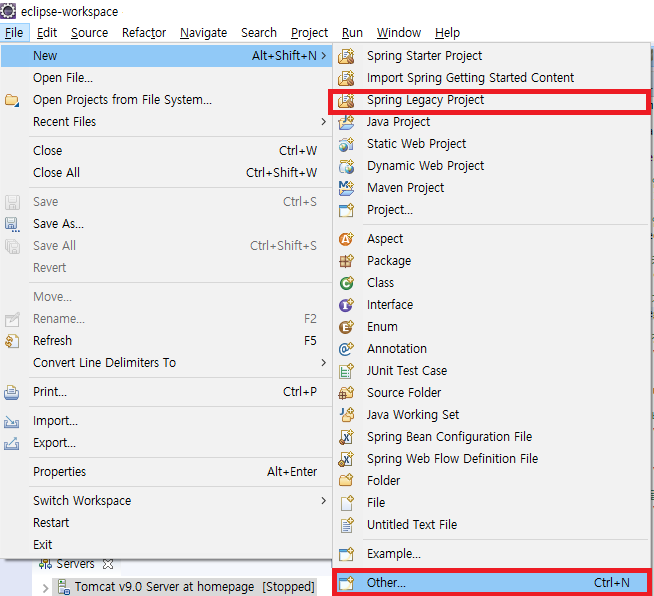Click the JUnit Test Case icon
The height and width of the screenshot is (596, 654).
click(x=346, y=371)
